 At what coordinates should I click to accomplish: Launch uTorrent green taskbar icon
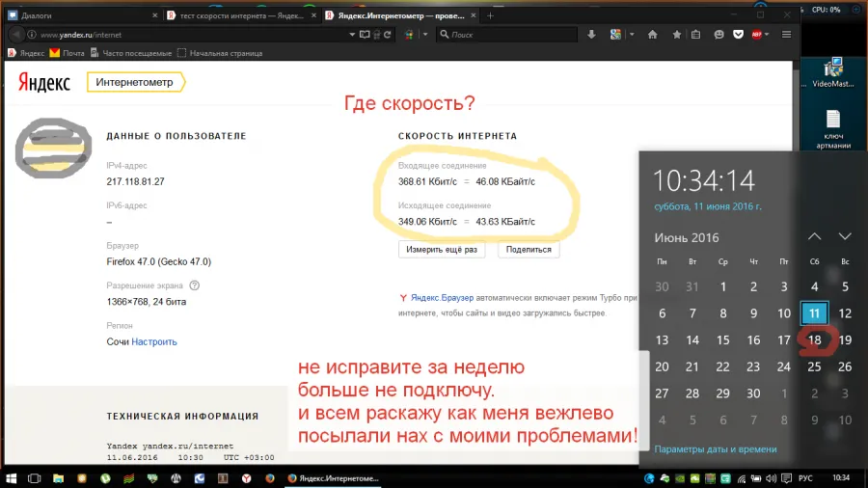[105, 478]
